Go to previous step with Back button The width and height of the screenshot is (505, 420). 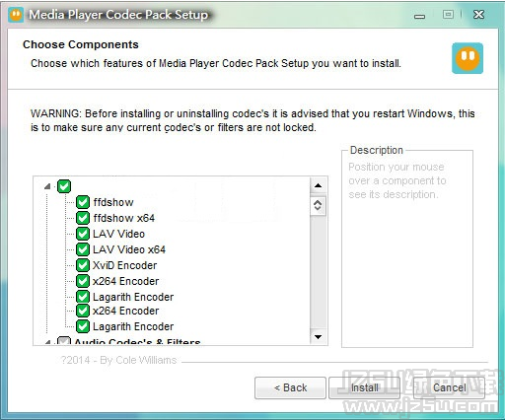coord(290,387)
